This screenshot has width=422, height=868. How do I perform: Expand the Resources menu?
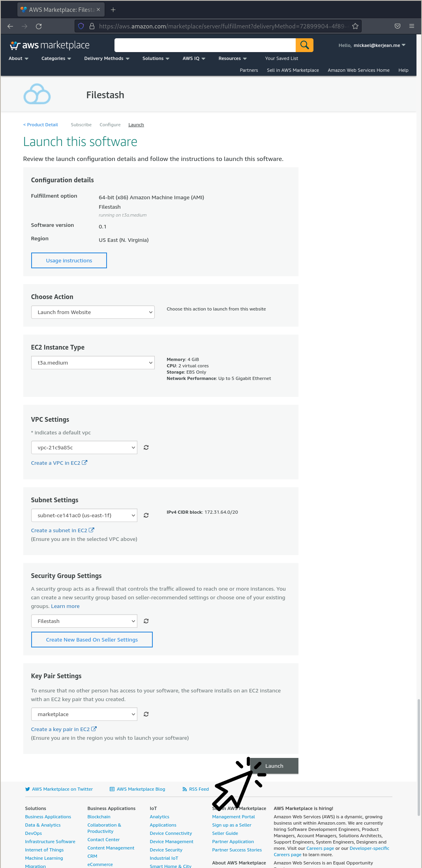point(233,58)
